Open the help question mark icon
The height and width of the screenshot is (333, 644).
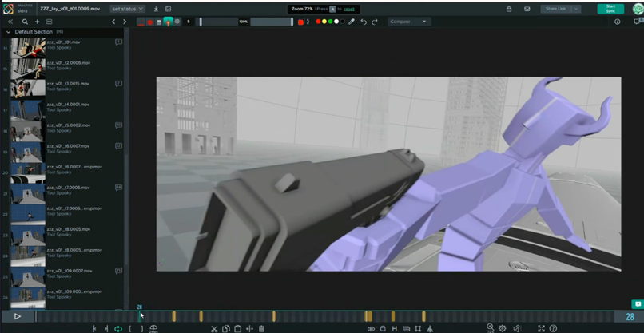pyautogui.click(x=553, y=328)
